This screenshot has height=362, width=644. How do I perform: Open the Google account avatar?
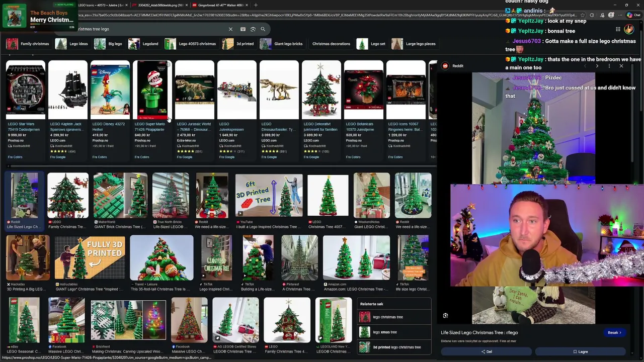click(629, 29)
